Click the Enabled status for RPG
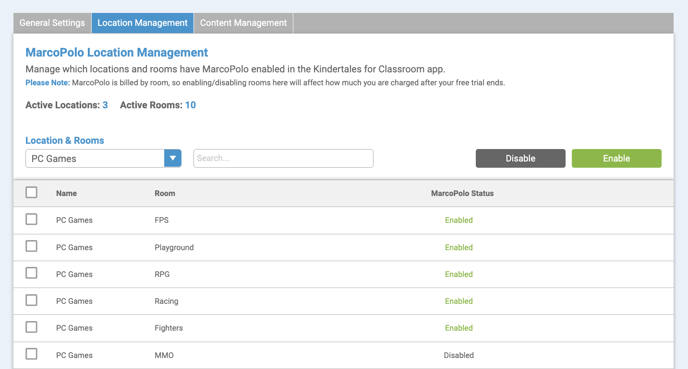Viewport: 688px width, 369px height. (459, 274)
